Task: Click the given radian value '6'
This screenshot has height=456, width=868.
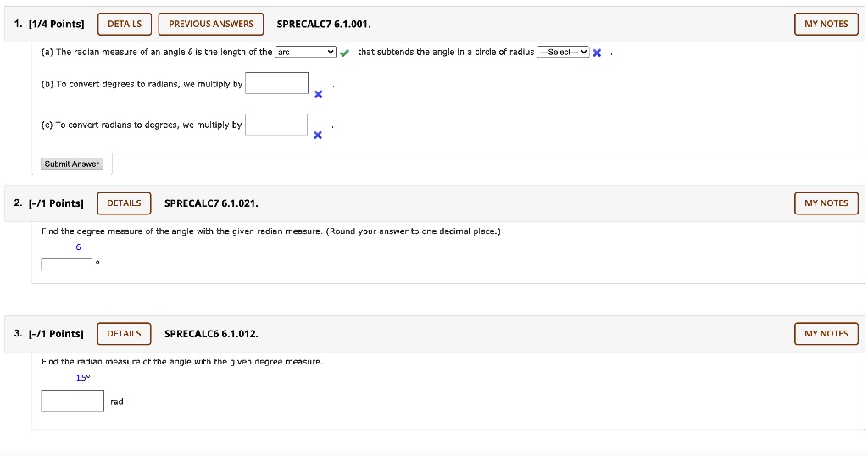Action: coord(78,247)
